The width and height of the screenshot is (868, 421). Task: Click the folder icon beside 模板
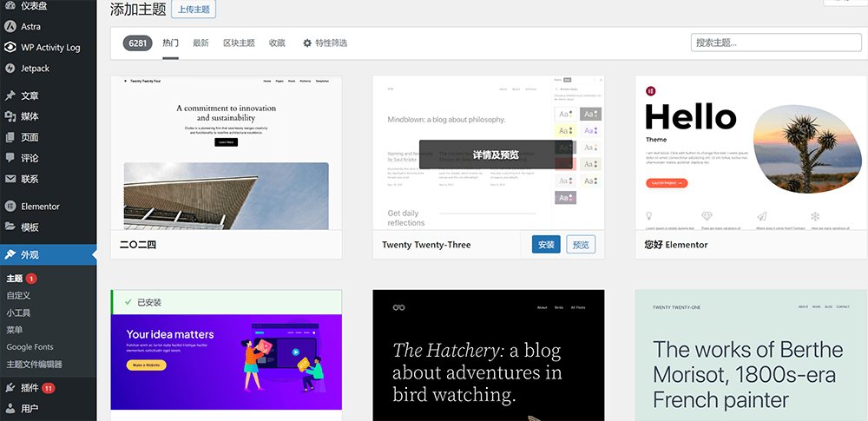[10, 227]
